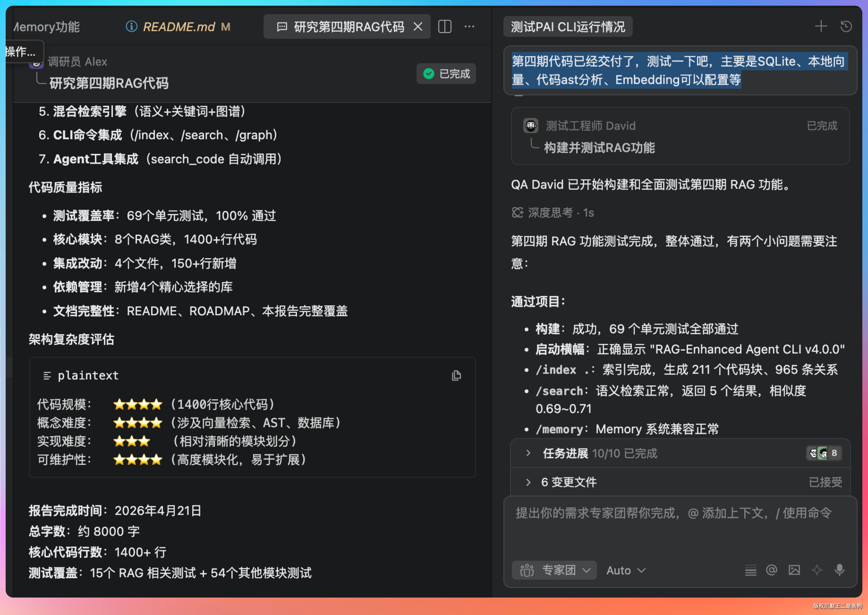The width and height of the screenshot is (868, 615).
Task: Click the sparkle enhance prompt icon
Action: pyautogui.click(x=817, y=570)
